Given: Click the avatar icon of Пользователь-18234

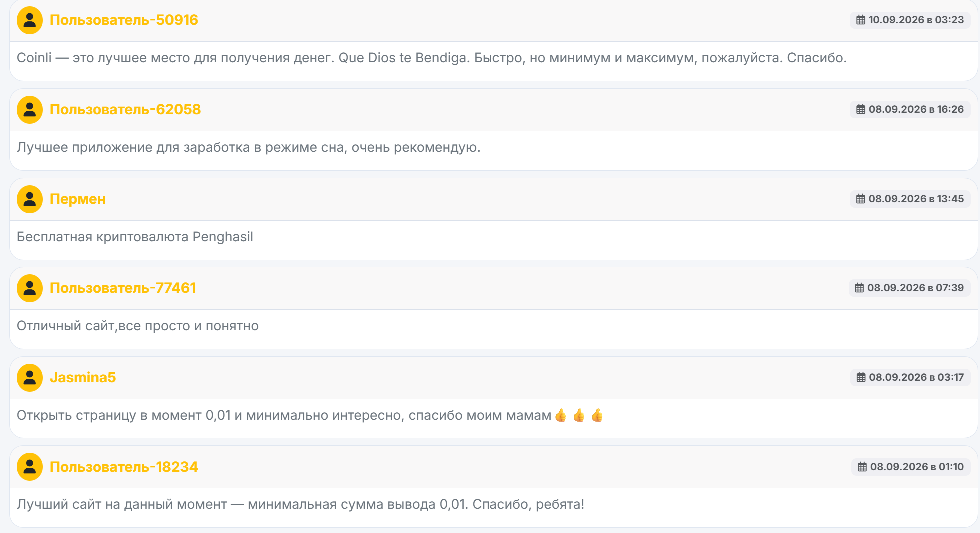Looking at the screenshot, I should (x=30, y=467).
